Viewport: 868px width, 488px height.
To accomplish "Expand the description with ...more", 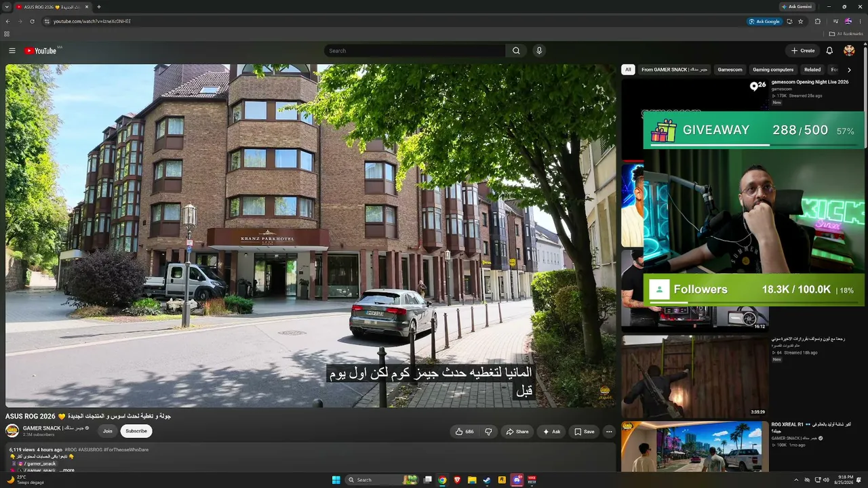I will pyautogui.click(x=66, y=470).
